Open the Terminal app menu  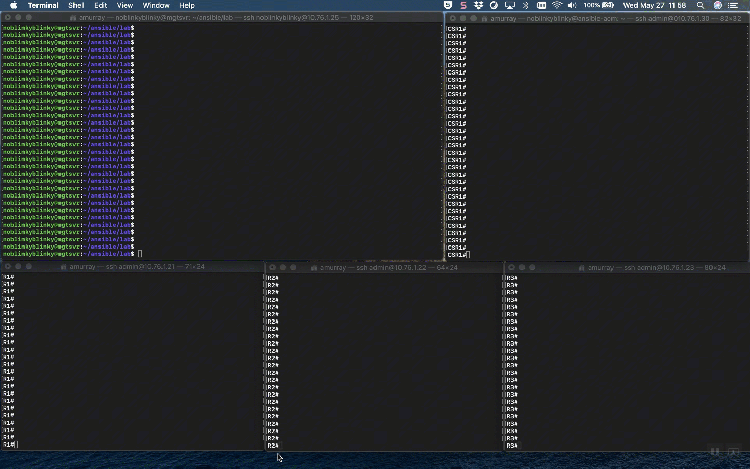42,5
